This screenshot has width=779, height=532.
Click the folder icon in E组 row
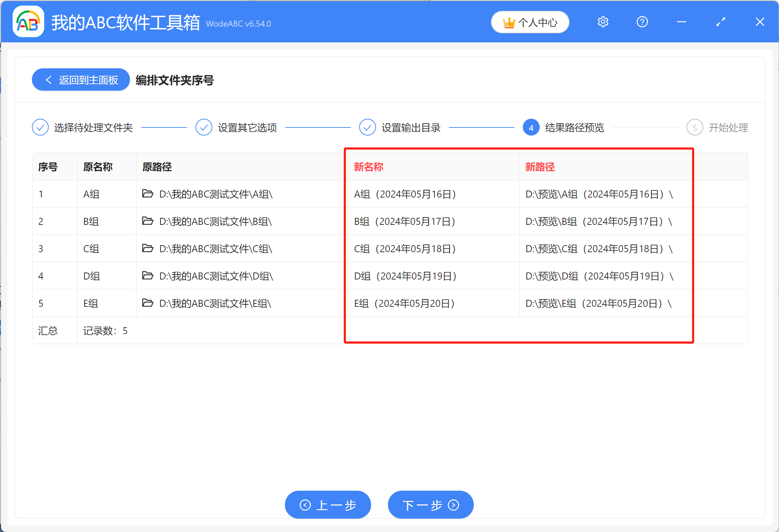click(148, 303)
